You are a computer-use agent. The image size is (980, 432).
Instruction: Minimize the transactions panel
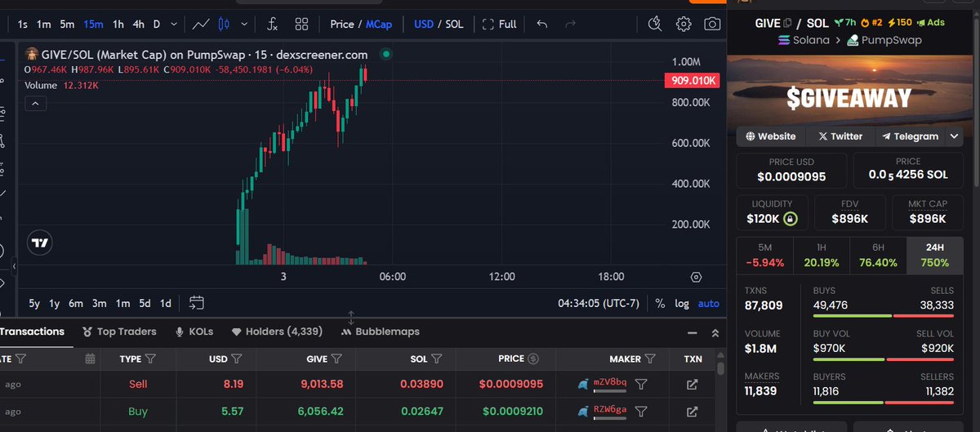[x=693, y=333]
